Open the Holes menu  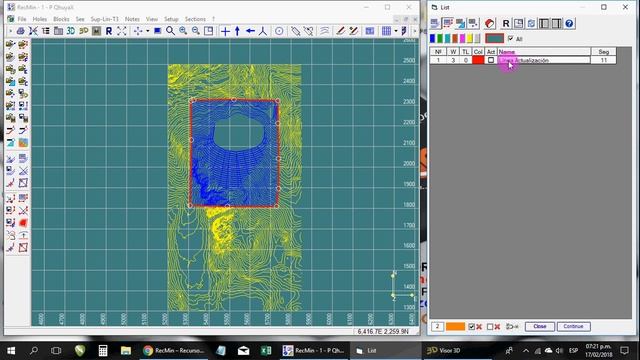[40, 19]
